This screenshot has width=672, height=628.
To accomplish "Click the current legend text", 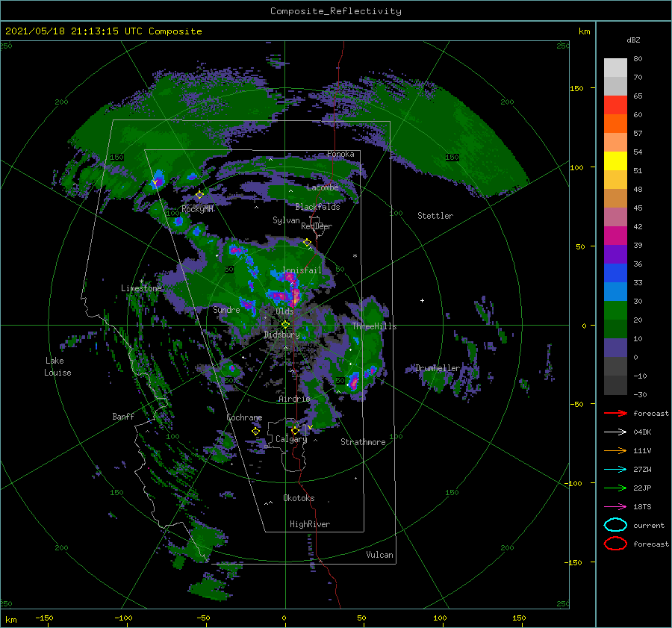I will click(x=649, y=525).
